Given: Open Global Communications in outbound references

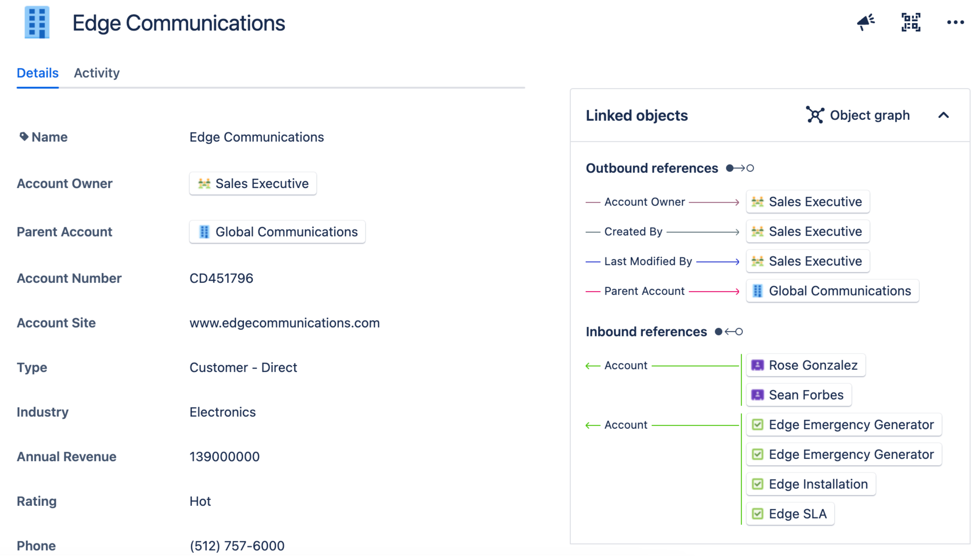Looking at the screenshot, I should point(832,291).
